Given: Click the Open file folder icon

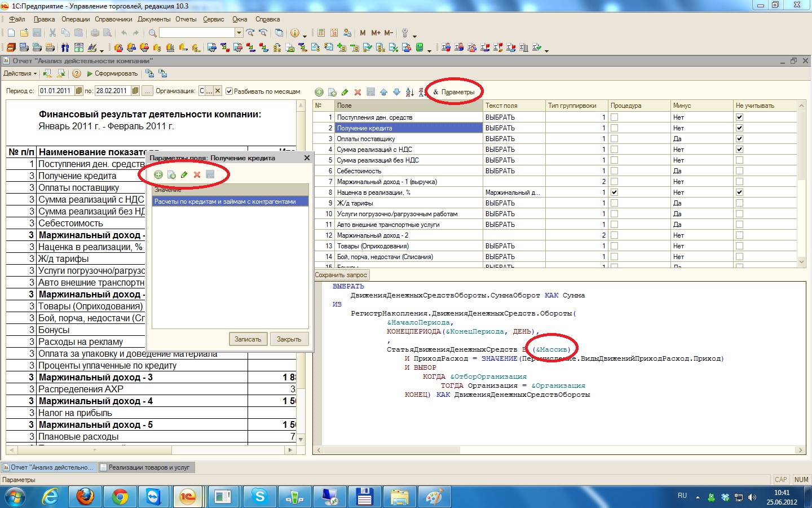Looking at the screenshot, I should (x=24, y=33).
